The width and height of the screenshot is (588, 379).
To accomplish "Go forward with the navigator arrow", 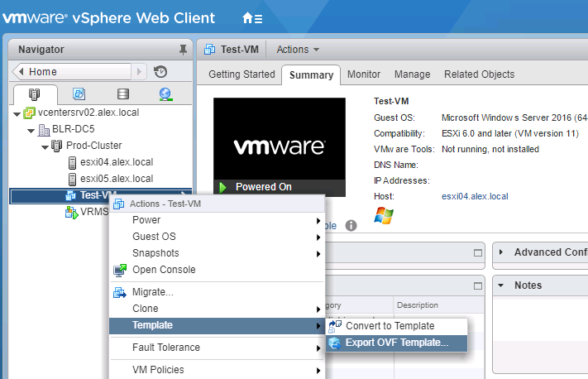I will coord(139,71).
